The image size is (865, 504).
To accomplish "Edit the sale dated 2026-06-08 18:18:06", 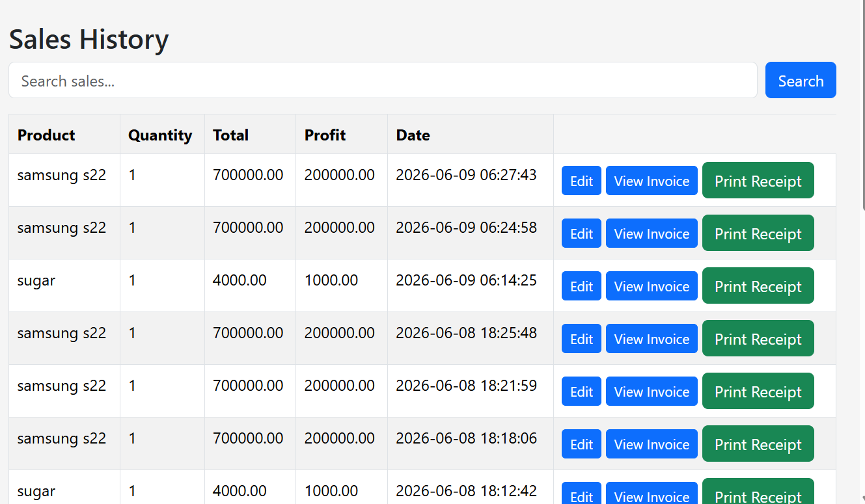I will click(x=581, y=444).
